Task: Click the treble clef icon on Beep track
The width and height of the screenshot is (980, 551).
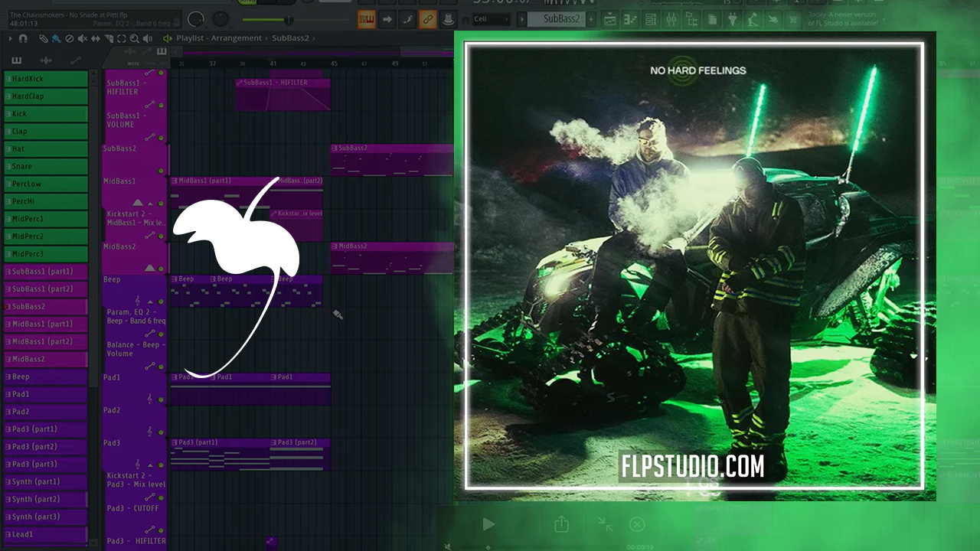Action: (x=138, y=301)
